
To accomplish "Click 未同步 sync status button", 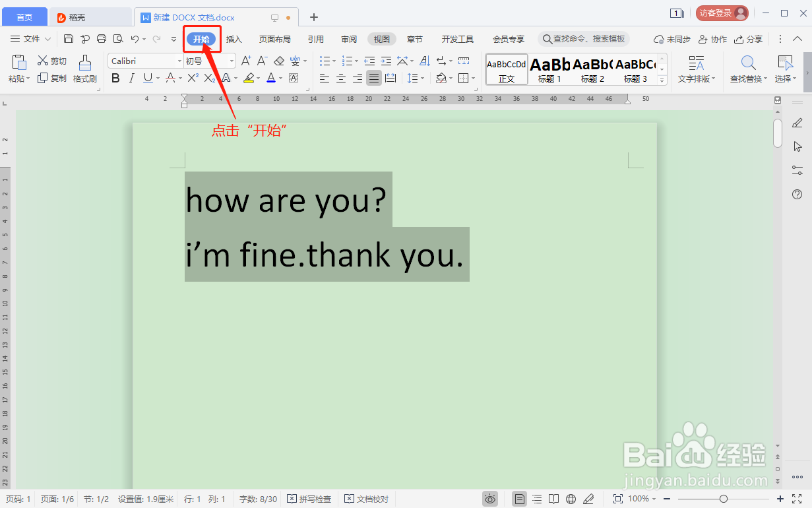I will tap(671, 39).
